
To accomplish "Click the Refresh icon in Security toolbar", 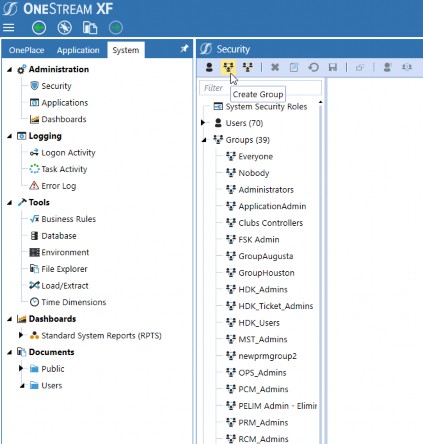I will [x=313, y=67].
